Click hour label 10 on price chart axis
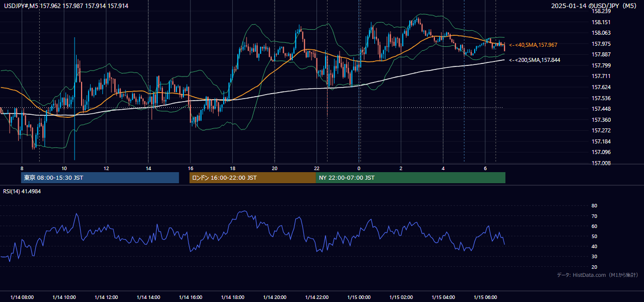Image resolution: width=644 pixels, height=302 pixels. (64, 168)
